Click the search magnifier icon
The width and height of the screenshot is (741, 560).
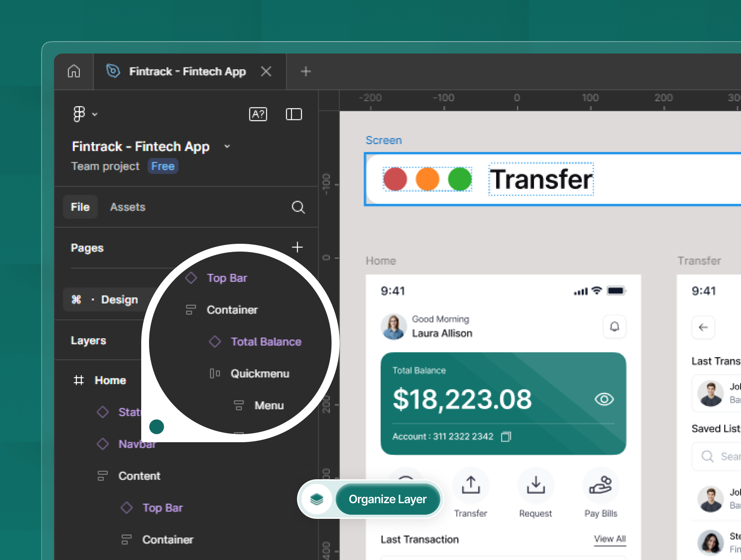[298, 207]
